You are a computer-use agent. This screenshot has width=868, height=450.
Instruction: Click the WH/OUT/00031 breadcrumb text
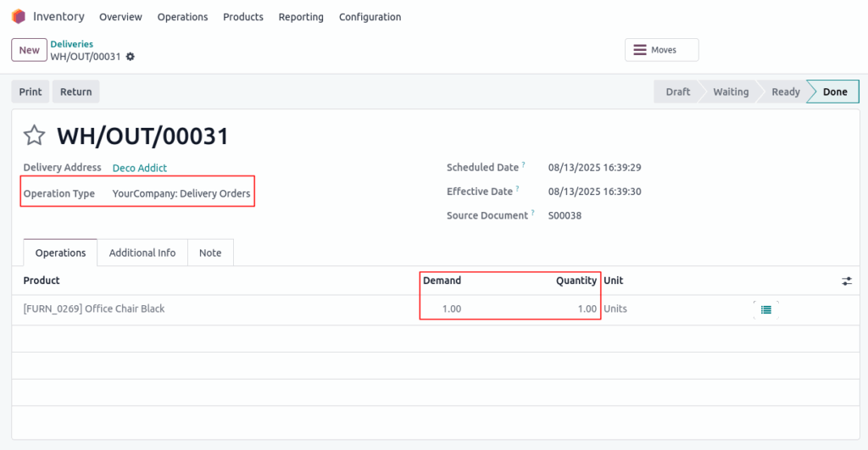click(x=86, y=57)
